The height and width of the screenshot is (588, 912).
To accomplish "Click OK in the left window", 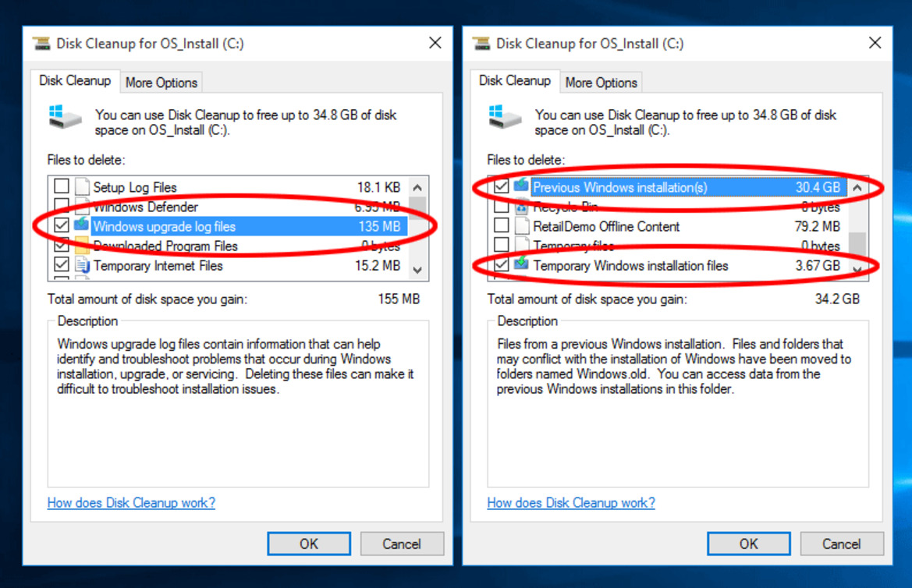I will 309,544.
